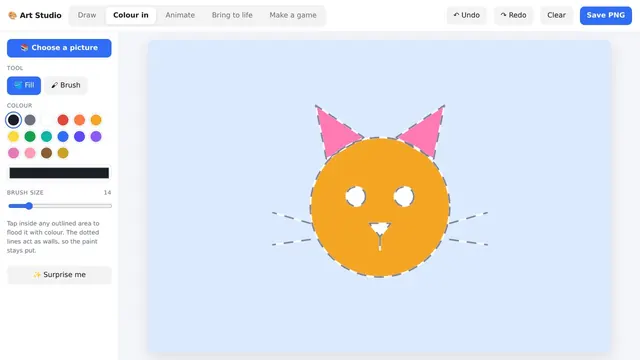
Task: Pick the black colour swatch
Action: (x=13, y=120)
